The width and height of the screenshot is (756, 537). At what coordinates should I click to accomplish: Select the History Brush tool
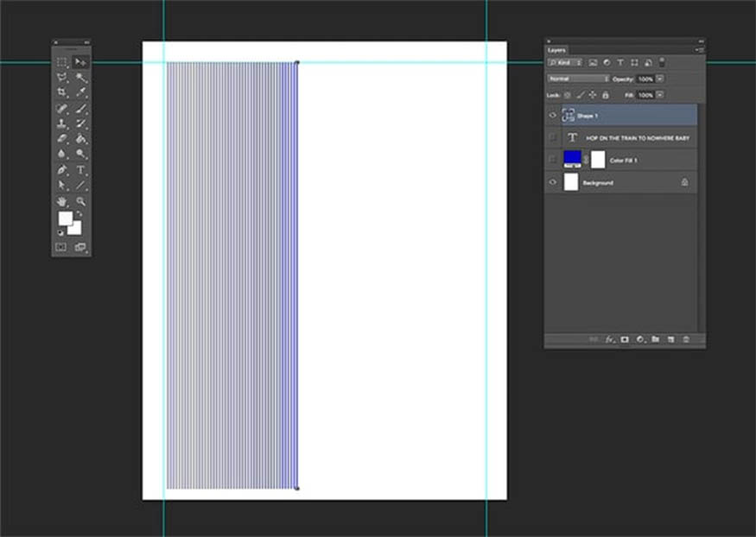80,123
